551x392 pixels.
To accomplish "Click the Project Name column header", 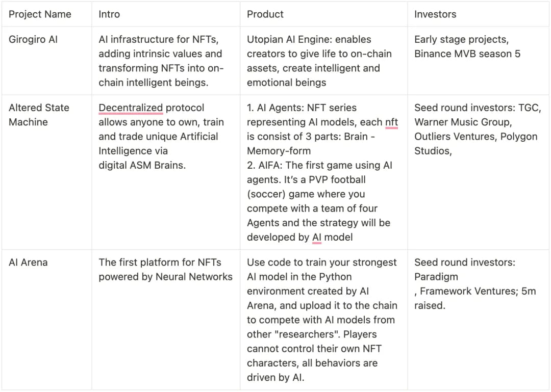I will pyautogui.click(x=40, y=14).
